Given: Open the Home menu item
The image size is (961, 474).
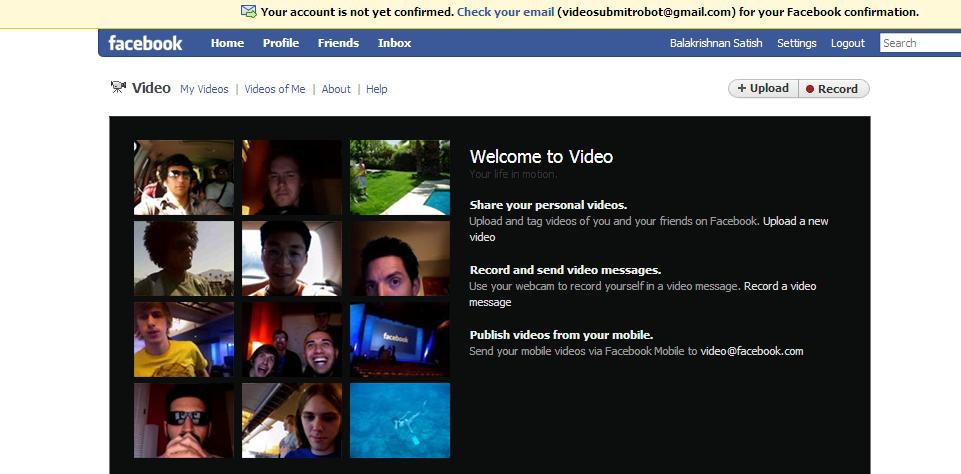Looking at the screenshot, I should (227, 43).
